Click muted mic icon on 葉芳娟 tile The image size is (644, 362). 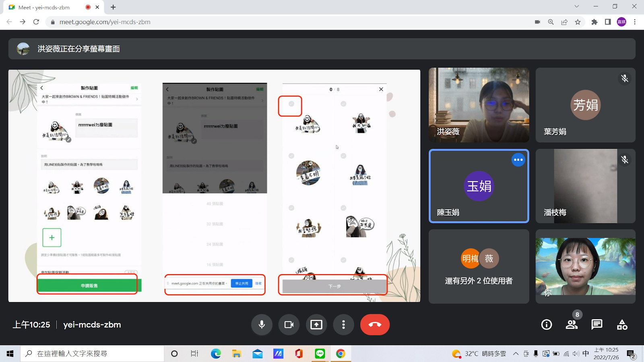625,78
